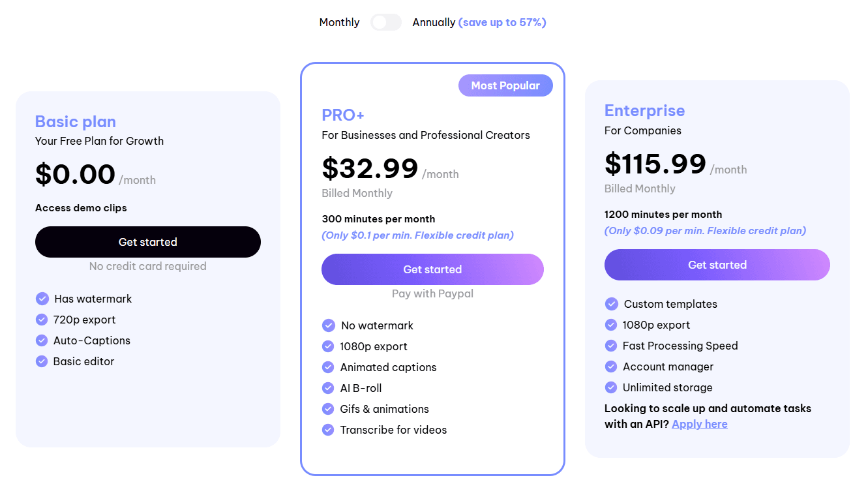Click the checkmark icon next to Auto-Captions
This screenshot has height=495, width=868.
(42, 340)
